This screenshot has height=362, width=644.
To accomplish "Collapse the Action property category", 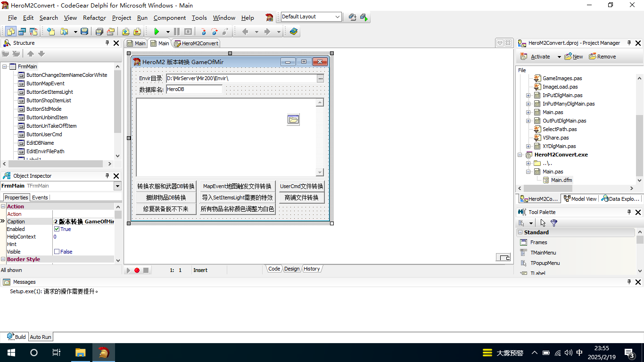I will [x=3, y=206].
